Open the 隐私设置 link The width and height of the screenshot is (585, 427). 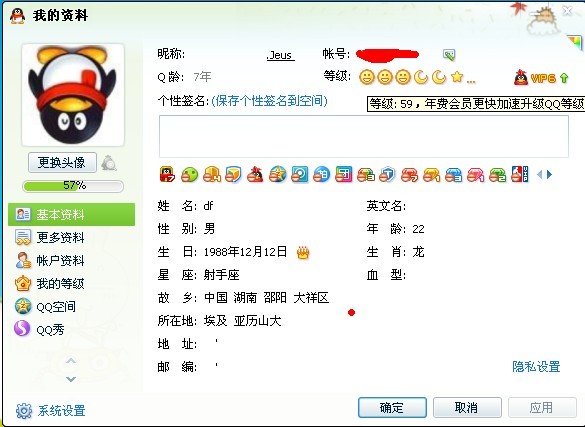(x=536, y=367)
